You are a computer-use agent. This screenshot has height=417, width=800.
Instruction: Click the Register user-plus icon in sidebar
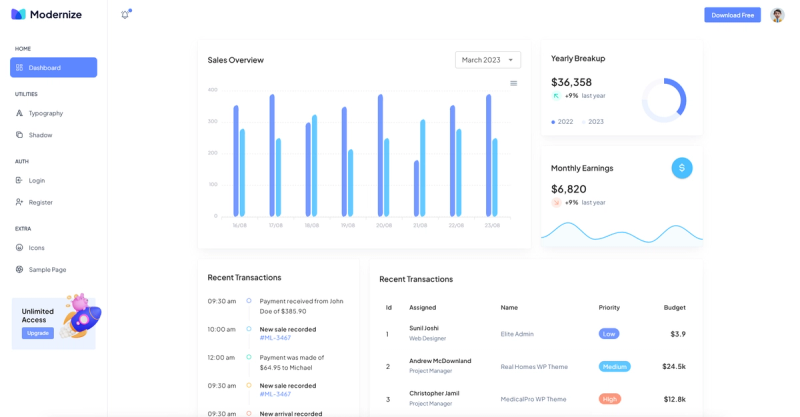click(19, 202)
